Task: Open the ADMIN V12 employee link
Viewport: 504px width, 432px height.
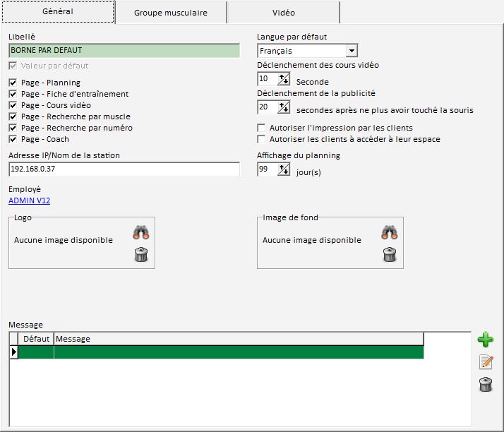Action: pos(29,200)
